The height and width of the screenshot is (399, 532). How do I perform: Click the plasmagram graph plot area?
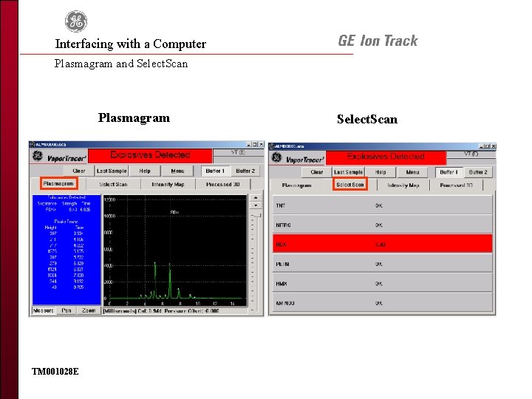pyautogui.click(x=175, y=250)
